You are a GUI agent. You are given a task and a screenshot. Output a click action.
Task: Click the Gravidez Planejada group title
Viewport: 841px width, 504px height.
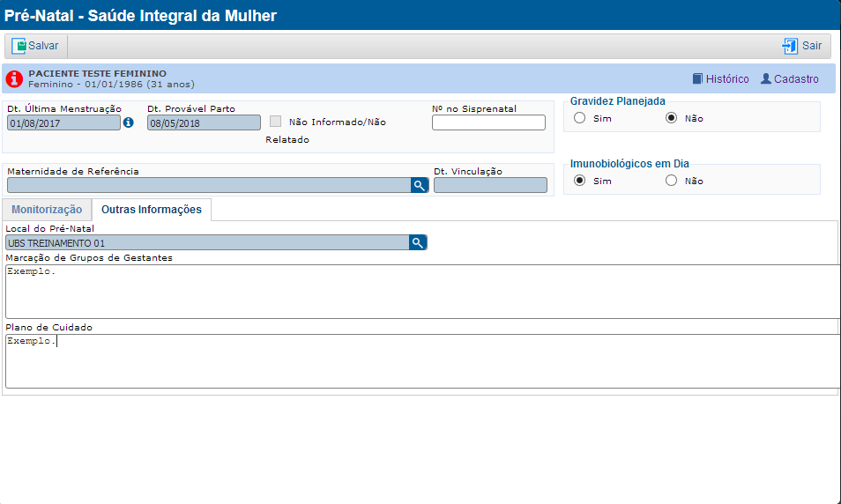tap(617, 101)
